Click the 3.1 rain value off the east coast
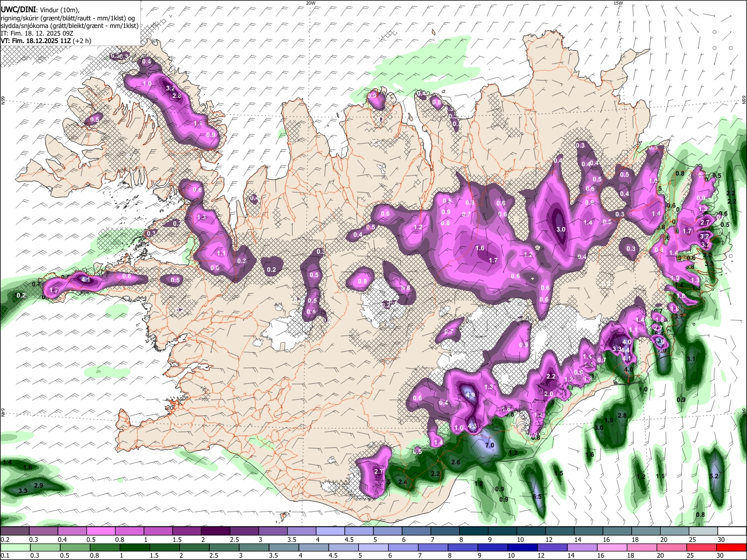Viewport: 747px width, 560px height. pyautogui.click(x=692, y=359)
